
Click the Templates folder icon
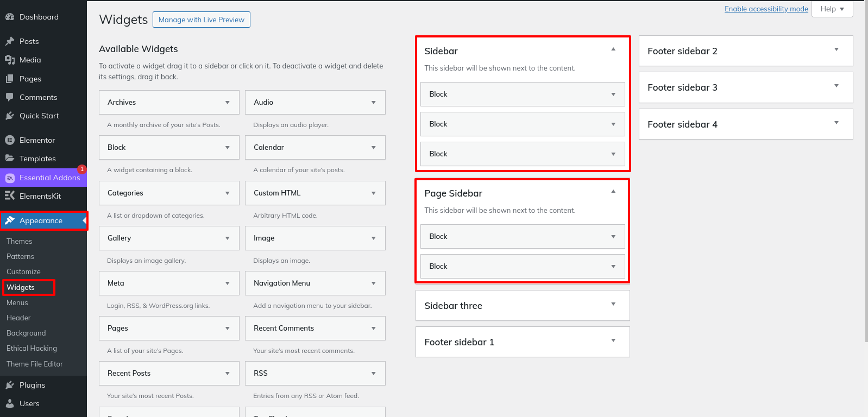[10, 159]
